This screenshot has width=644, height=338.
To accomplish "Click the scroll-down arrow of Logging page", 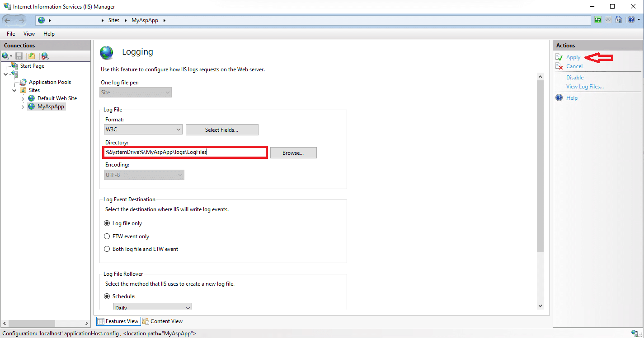I will [540, 306].
